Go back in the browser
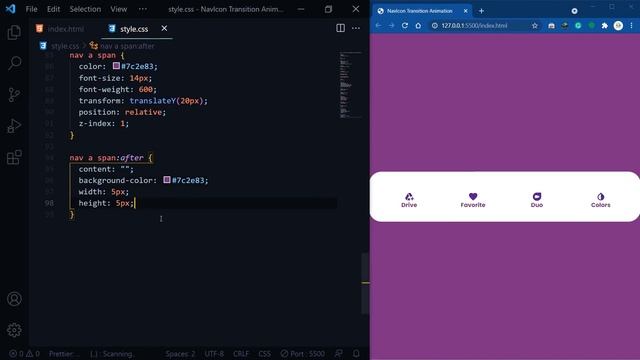The width and height of the screenshot is (640, 360). (378, 26)
